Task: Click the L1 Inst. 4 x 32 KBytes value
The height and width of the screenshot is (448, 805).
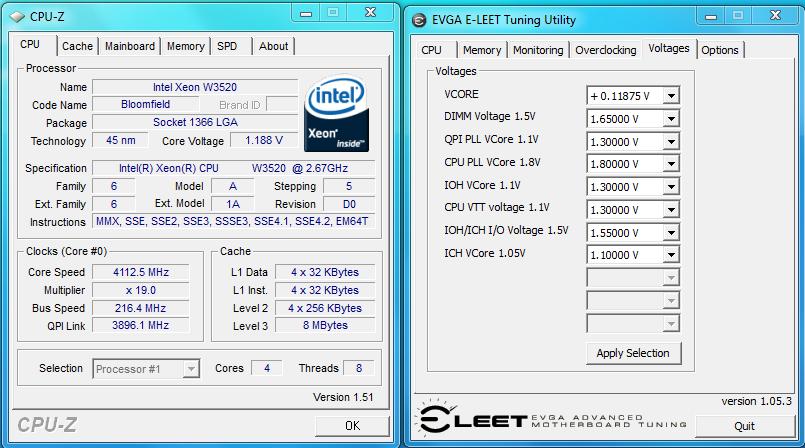Action: (x=325, y=290)
